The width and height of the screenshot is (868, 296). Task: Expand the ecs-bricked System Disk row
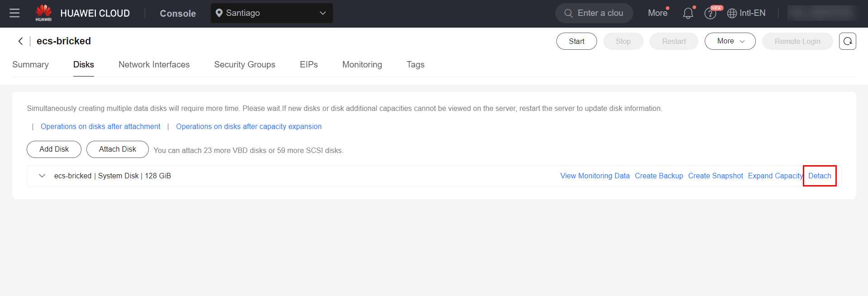(42, 176)
